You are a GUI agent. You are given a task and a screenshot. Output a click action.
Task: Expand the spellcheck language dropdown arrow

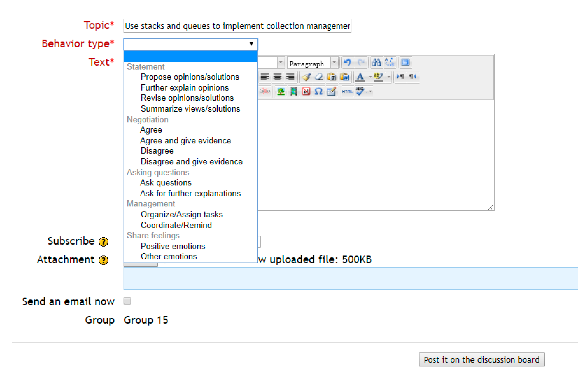[x=370, y=92]
